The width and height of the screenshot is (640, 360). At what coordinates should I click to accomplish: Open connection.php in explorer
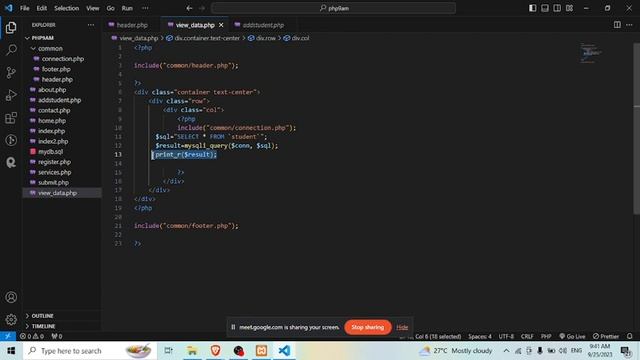coord(62,59)
